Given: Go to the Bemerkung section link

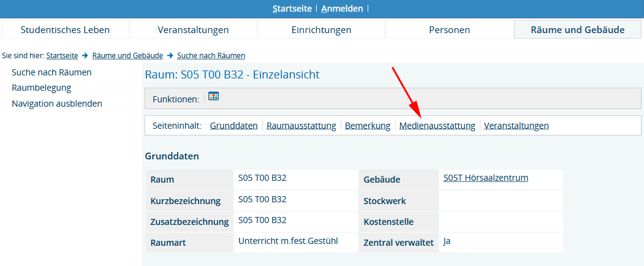Looking at the screenshot, I should pos(368,126).
